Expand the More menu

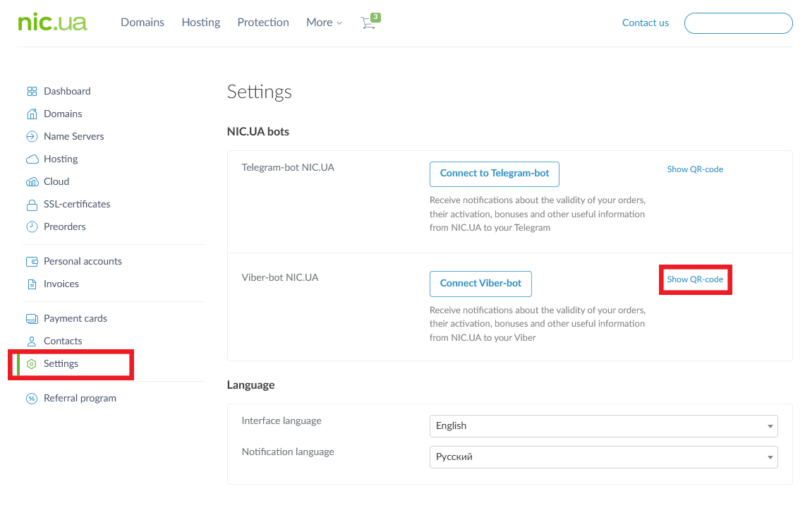[324, 23]
